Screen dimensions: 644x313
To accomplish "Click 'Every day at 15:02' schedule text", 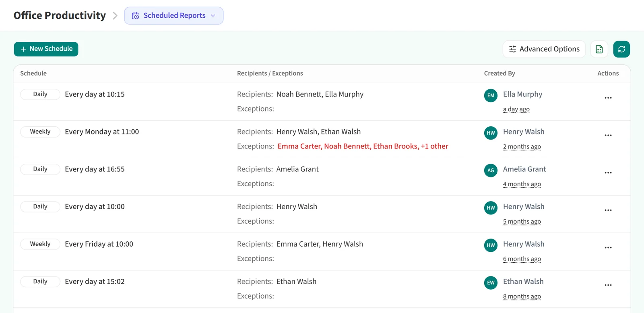I will pos(95,282).
